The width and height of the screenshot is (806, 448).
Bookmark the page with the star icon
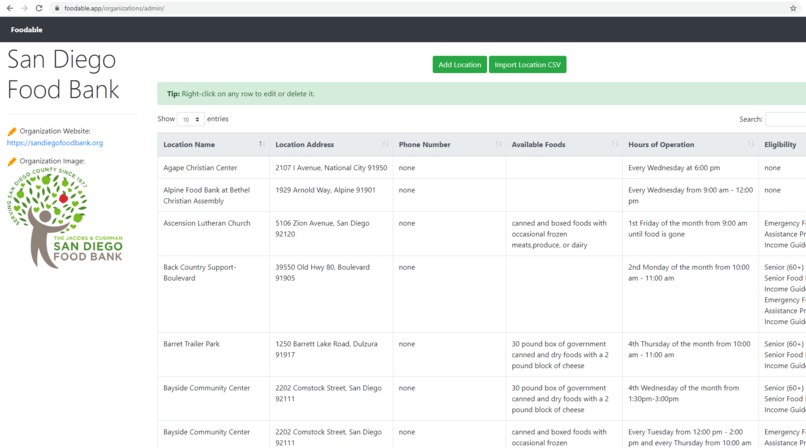point(793,8)
